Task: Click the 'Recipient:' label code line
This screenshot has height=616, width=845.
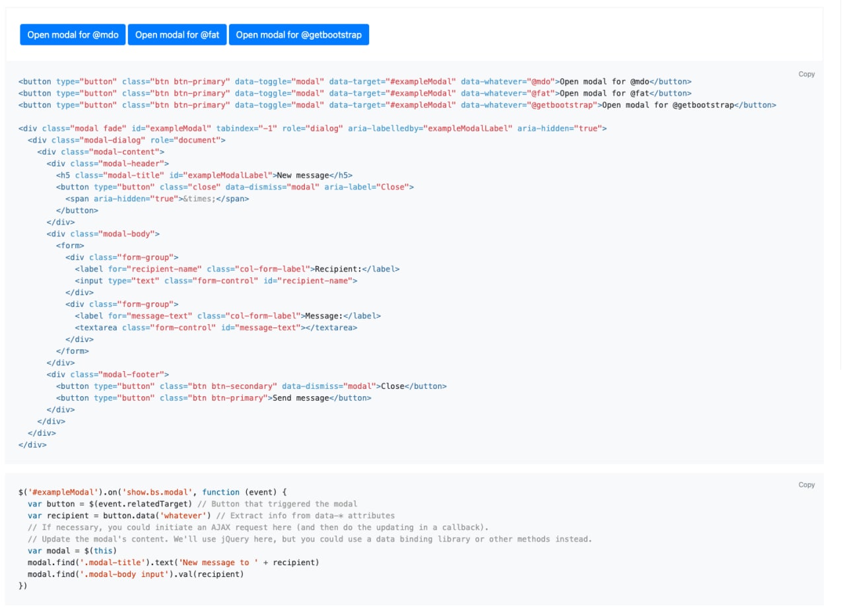Action: (237, 269)
